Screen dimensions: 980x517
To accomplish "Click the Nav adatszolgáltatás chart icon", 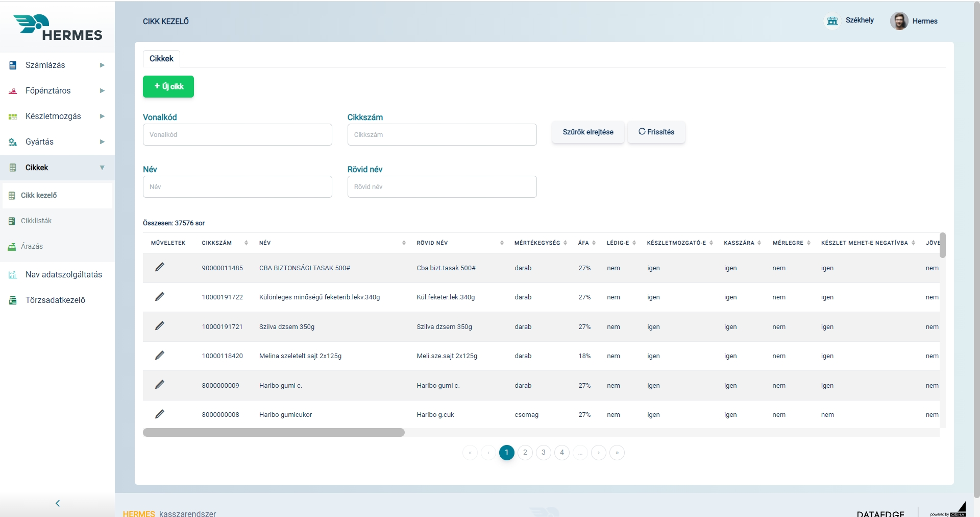I will 13,274.
